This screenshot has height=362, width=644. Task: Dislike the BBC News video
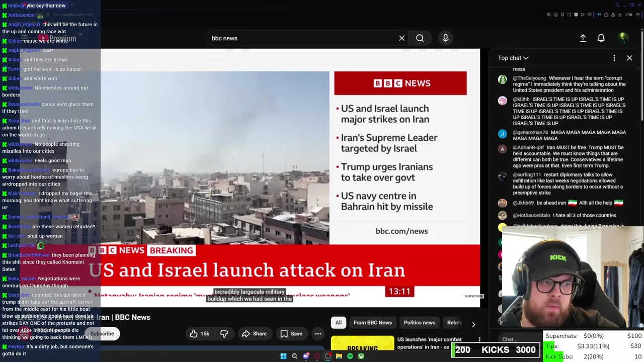[x=224, y=333]
